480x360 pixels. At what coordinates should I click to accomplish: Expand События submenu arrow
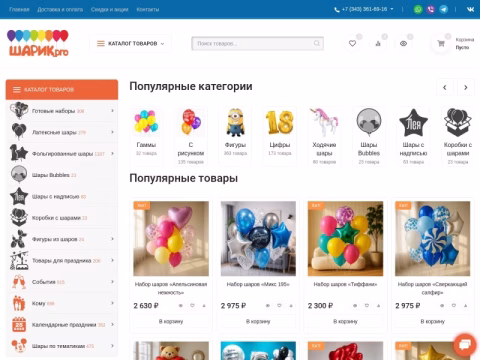[x=112, y=281]
